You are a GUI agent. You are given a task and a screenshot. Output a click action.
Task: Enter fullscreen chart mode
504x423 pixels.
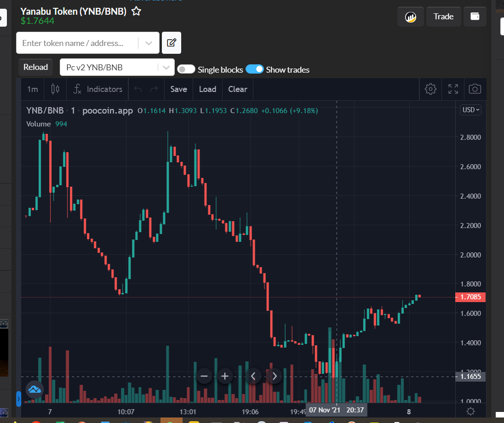point(453,89)
